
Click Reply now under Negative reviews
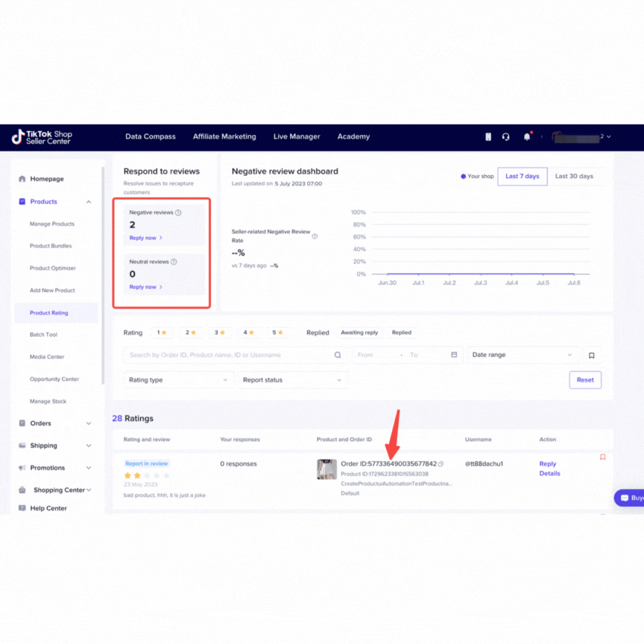pyautogui.click(x=146, y=238)
